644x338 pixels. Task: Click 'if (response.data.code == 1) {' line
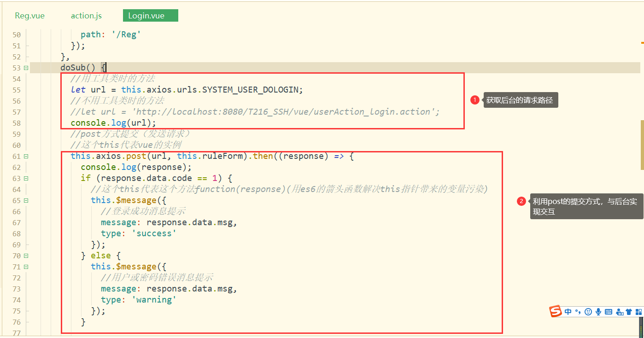click(x=157, y=178)
